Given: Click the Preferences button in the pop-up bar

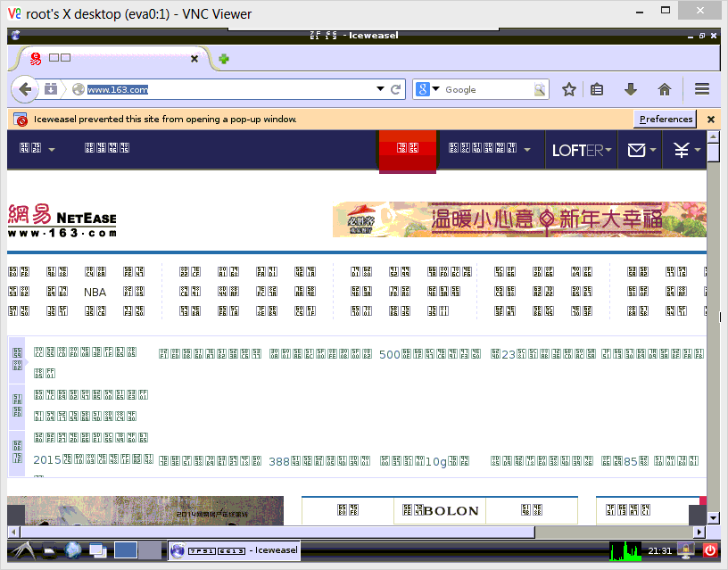Looking at the screenshot, I should [666, 119].
